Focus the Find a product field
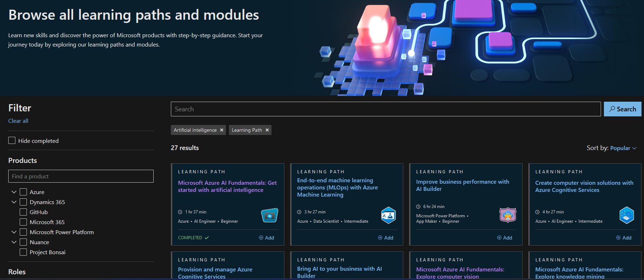Image resolution: width=644 pixels, height=280 pixels. 81,176
